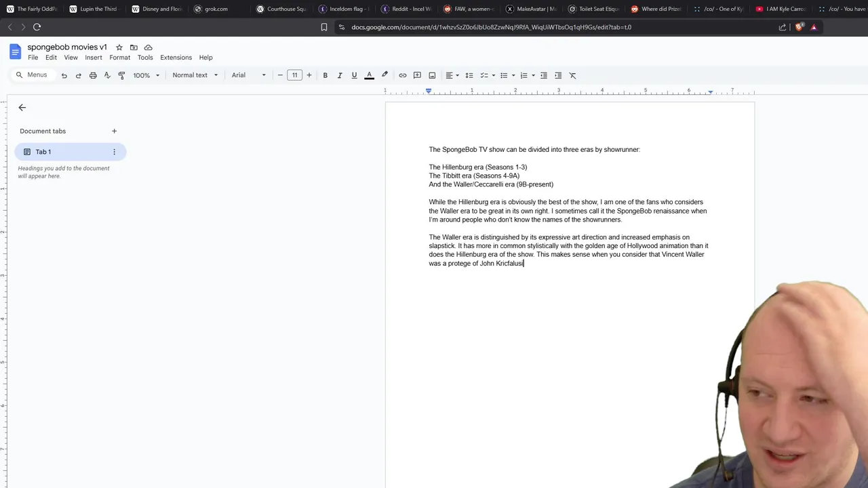
Task: Open the View menu
Action: 71,58
